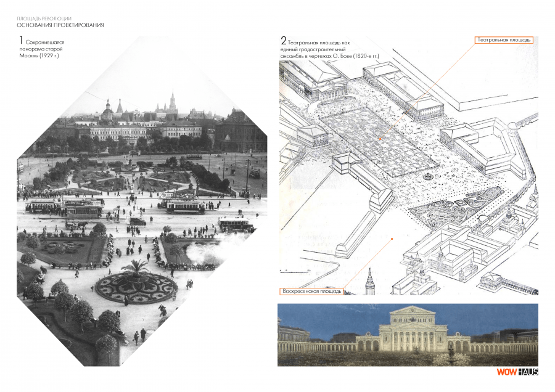Click the orange dot in the drawing's central square
The width and height of the screenshot is (555, 392).
click(381, 140)
